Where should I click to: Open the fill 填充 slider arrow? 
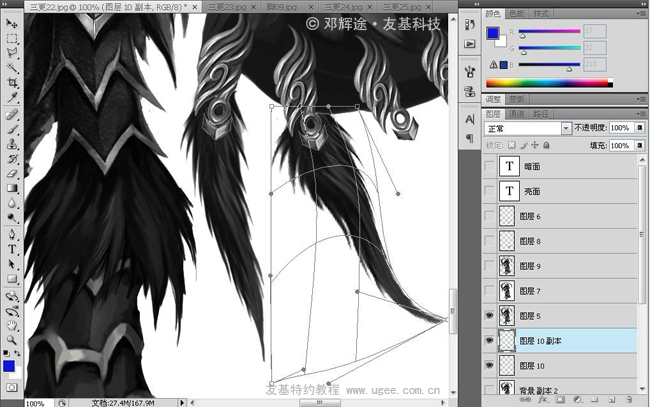click(639, 146)
